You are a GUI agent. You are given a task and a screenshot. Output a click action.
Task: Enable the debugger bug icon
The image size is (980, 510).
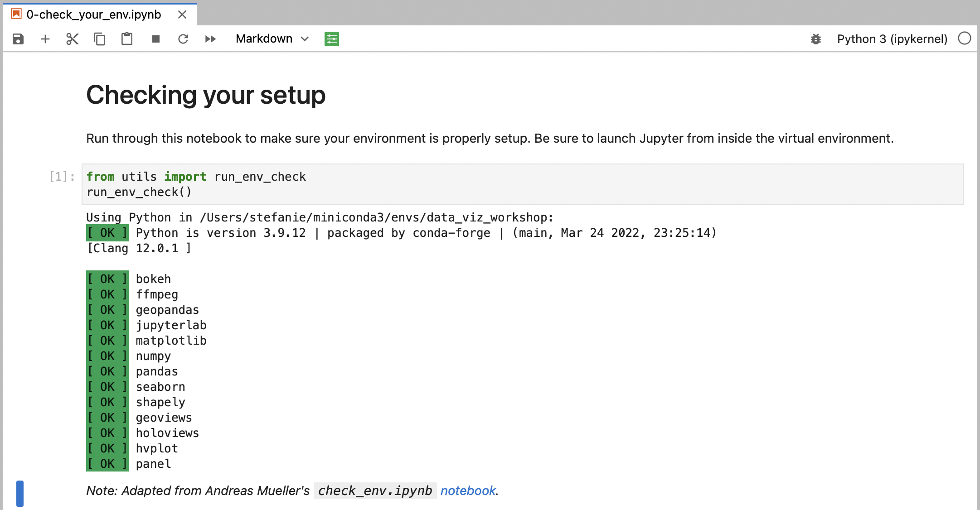point(816,39)
